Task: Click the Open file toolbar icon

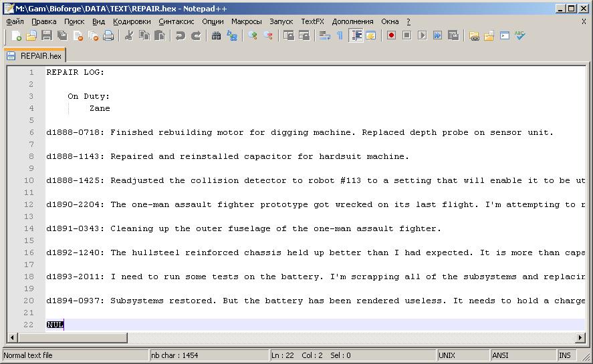Action: point(31,36)
